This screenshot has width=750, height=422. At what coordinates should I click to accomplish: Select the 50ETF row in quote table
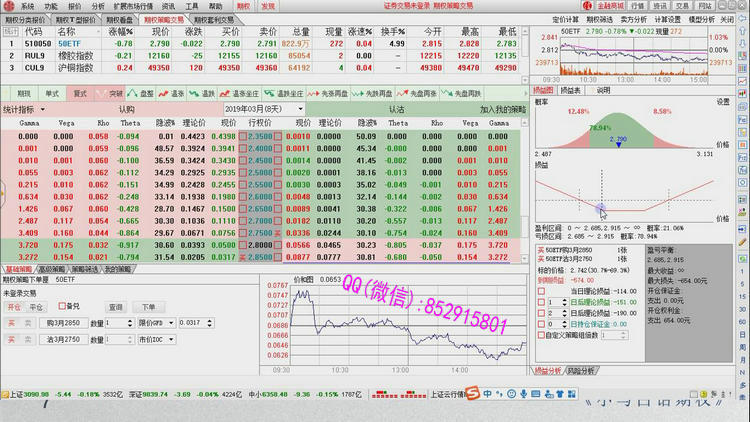pyautogui.click(x=68, y=44)
